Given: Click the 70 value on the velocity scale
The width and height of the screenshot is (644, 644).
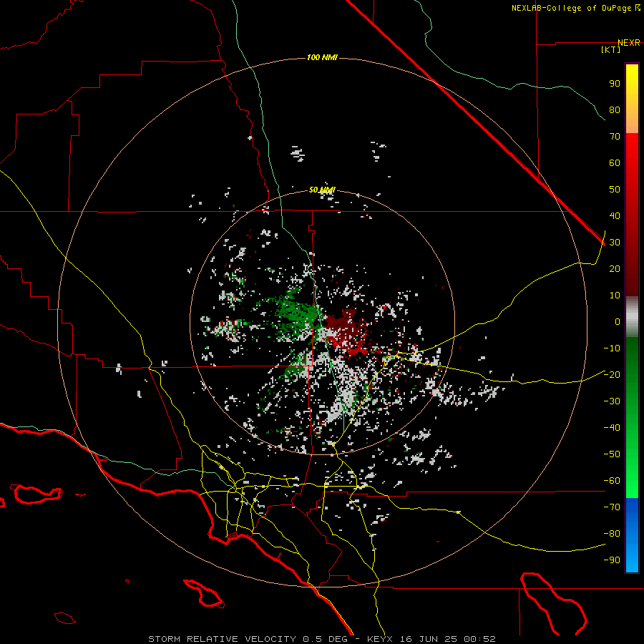Looking at the screenshot, I should pyautogui.click(x=615, y=137).
